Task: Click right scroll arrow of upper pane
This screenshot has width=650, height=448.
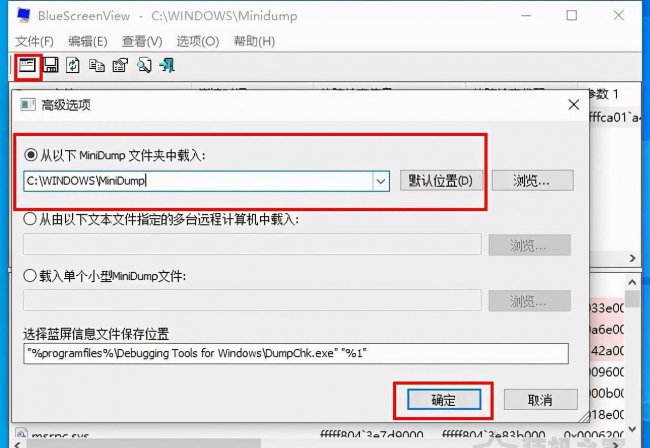Action: 633,258
